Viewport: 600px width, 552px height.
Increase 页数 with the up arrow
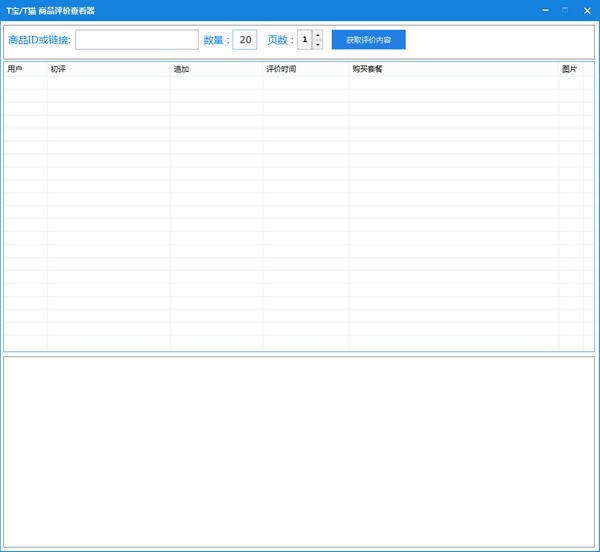point(318,35)
